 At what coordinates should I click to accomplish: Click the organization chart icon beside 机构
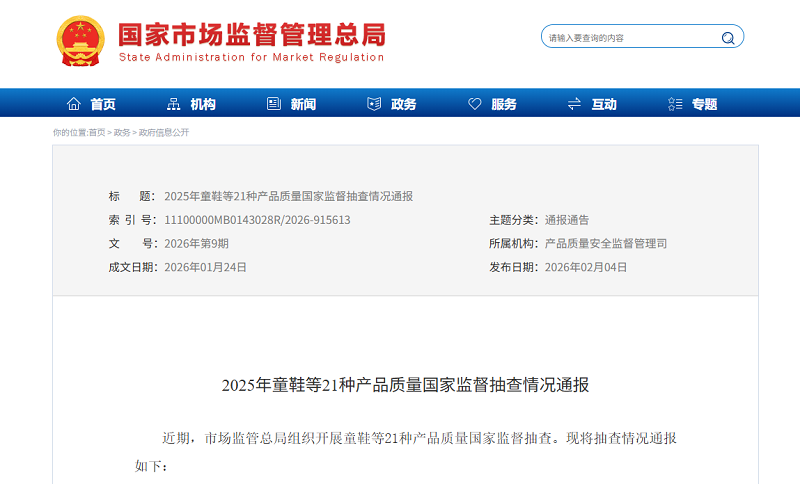173,104
